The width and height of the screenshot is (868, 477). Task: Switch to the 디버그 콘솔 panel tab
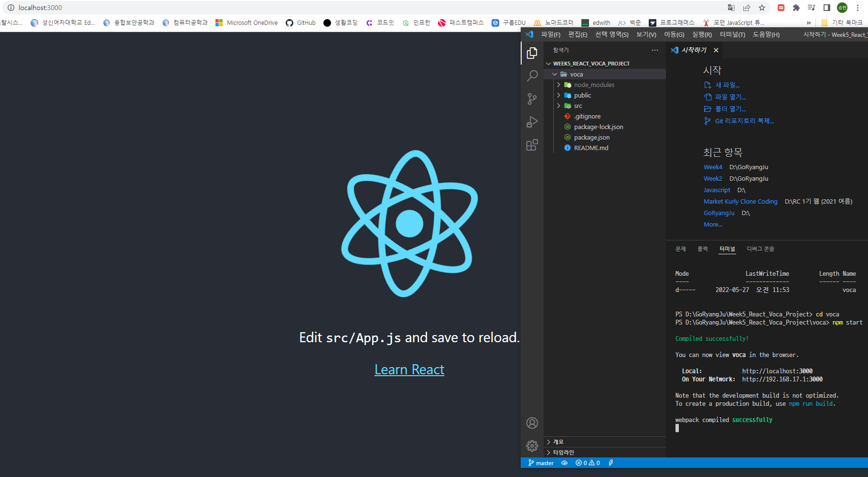click(760, 249)
